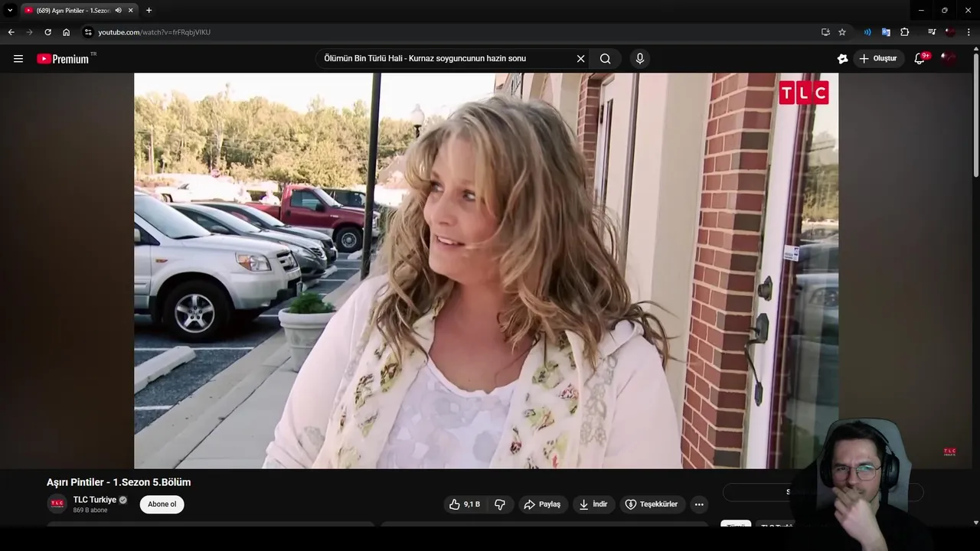Open the blue sound-wave extension

(x=867, y=32)
